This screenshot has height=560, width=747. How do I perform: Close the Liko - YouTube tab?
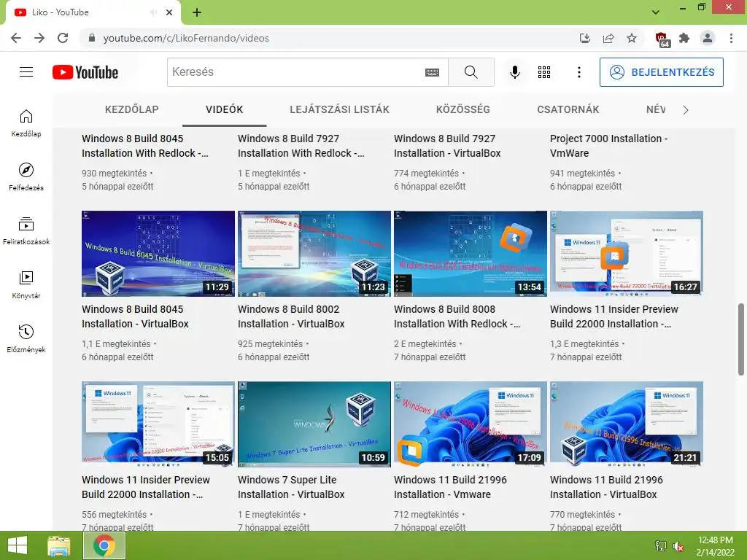pyautogui.click(x=169, y=12)
